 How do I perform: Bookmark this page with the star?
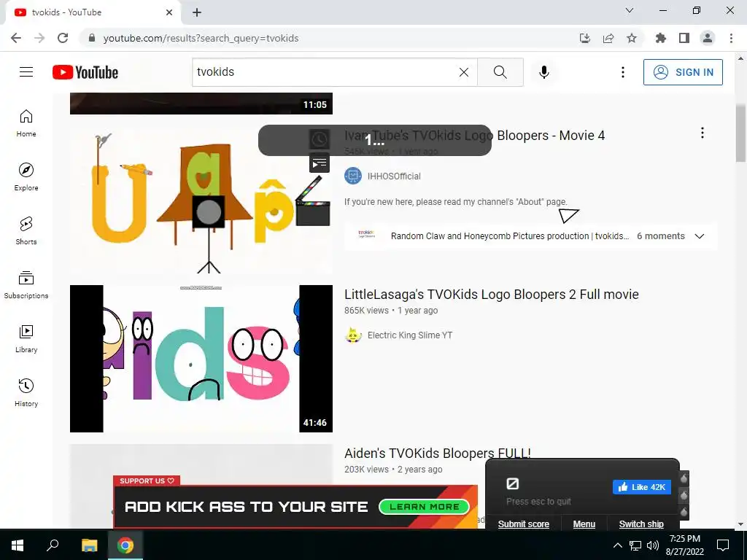[631, 38]
